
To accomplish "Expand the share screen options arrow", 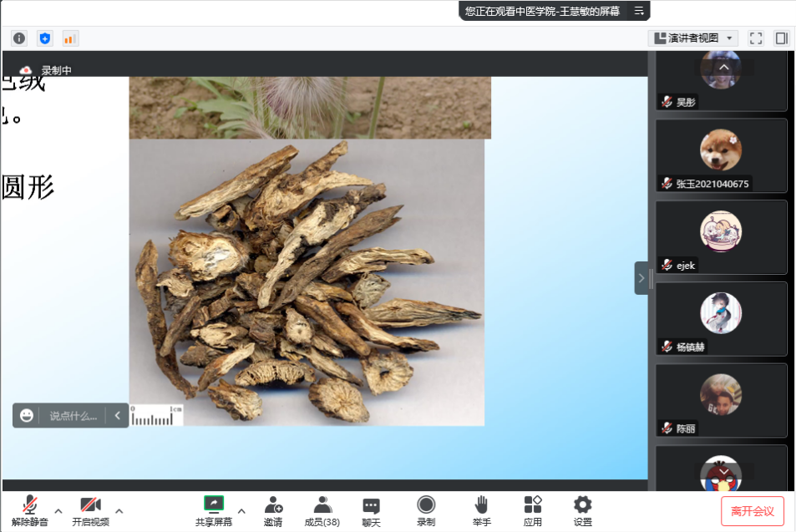I will pyautogui.click(x=241, y=510).
